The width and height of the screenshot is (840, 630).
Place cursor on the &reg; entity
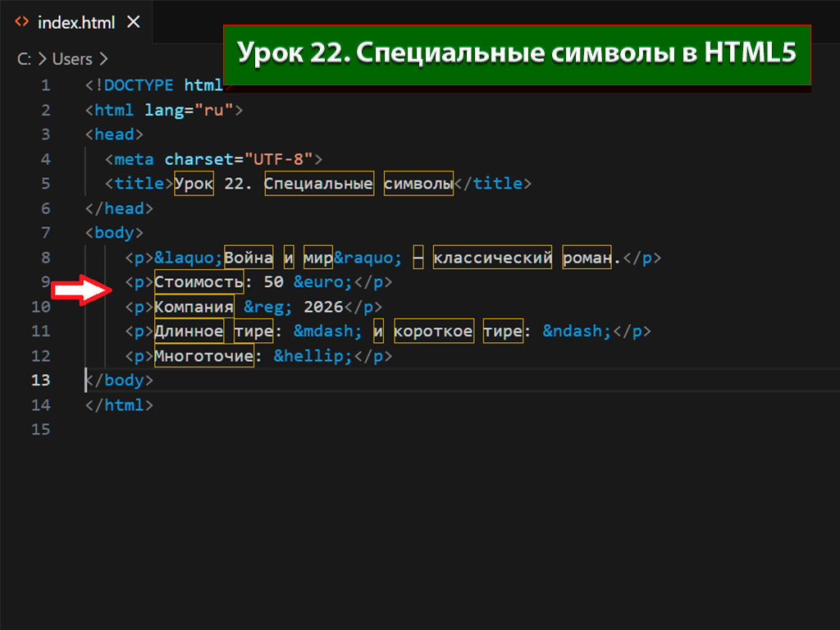(x=268, y=308)
